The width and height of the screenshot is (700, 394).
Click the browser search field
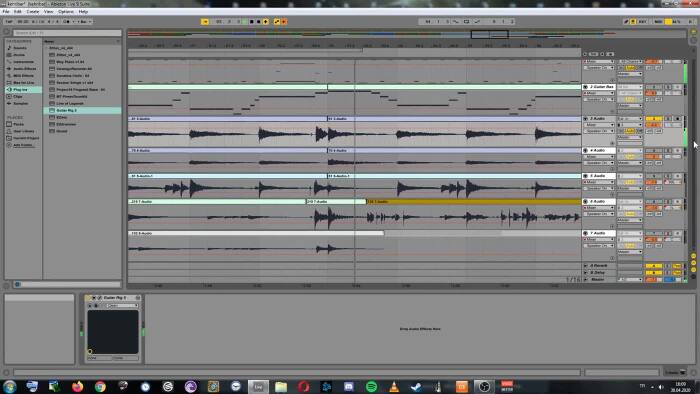click(67, 33)
